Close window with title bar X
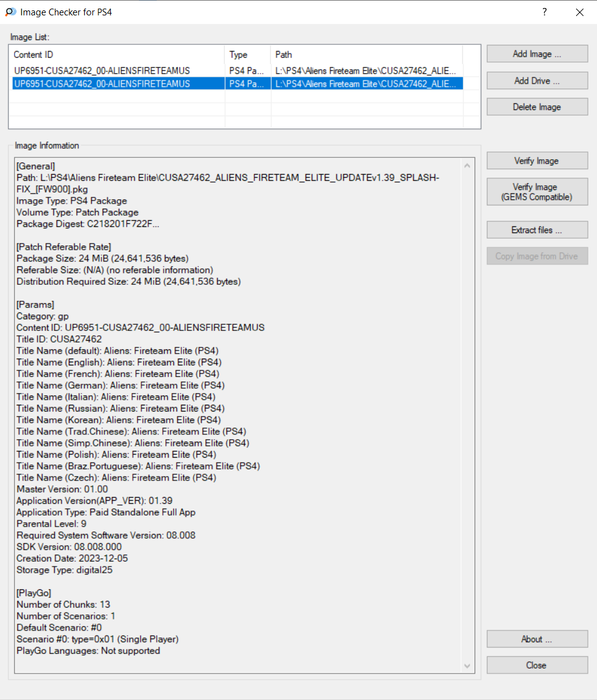The width and height of the screenshot is (597, 700). pos(580,12)
